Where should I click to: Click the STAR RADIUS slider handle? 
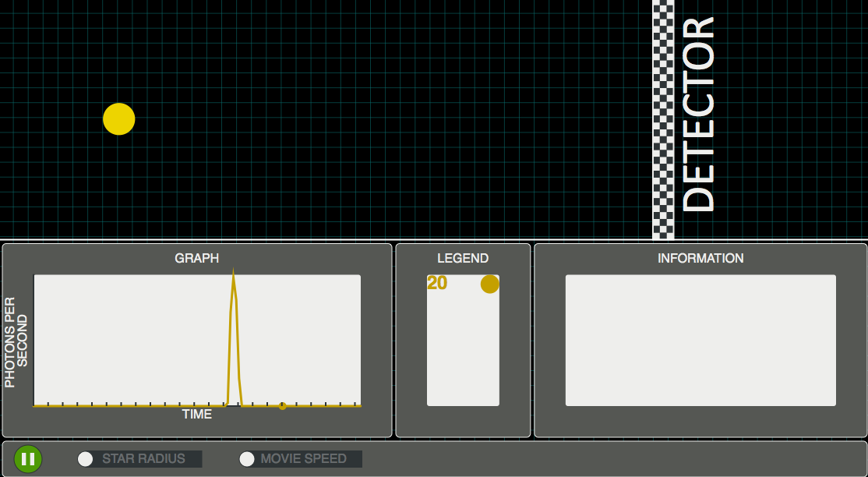[86, 459]
